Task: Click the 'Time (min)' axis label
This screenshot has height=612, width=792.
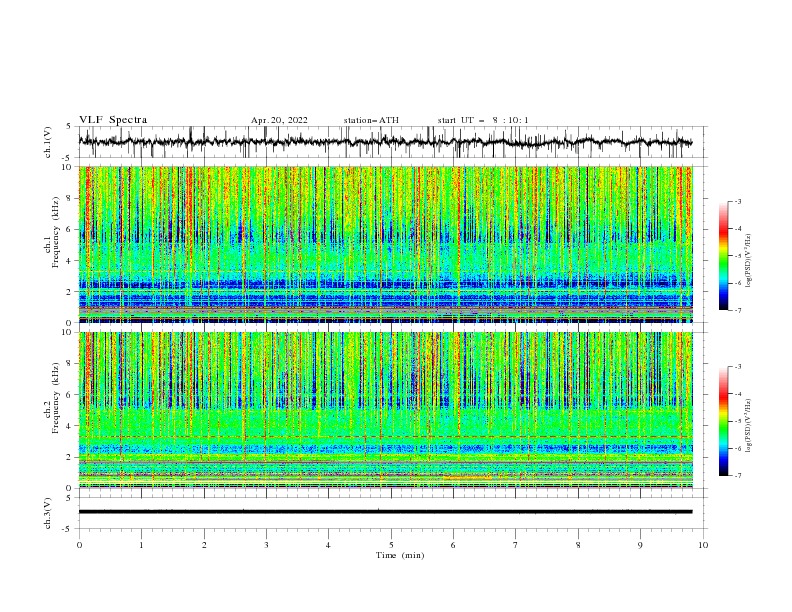Action: point(400,555)
